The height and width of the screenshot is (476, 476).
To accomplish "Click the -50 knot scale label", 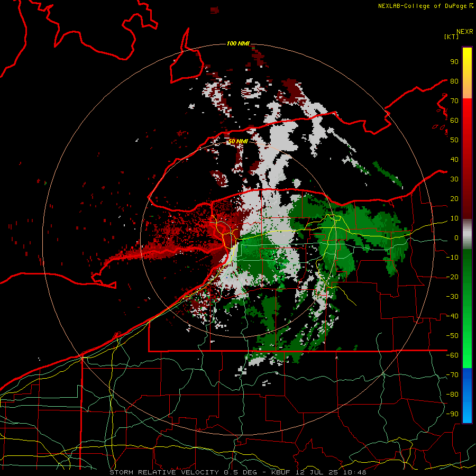I will point(452,336).
